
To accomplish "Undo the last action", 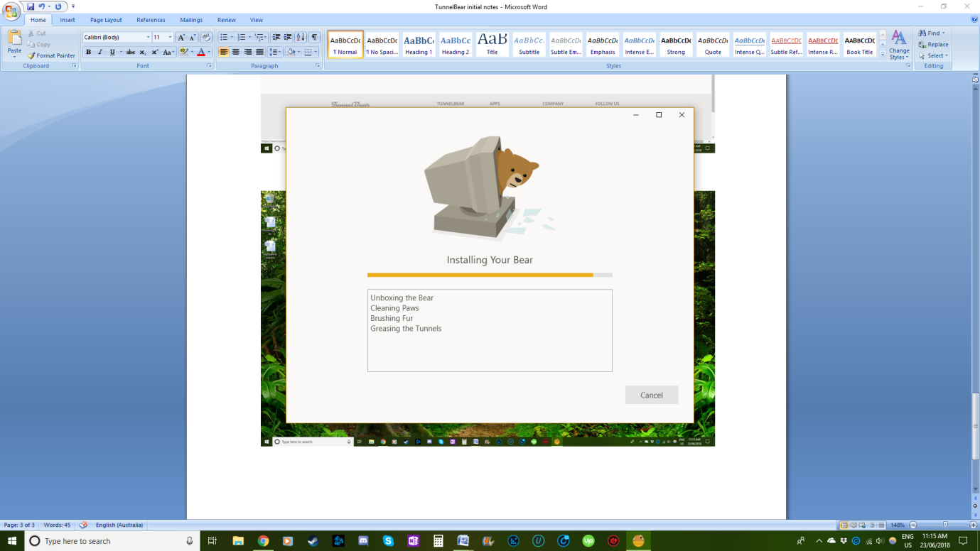I will coord(41,6).
